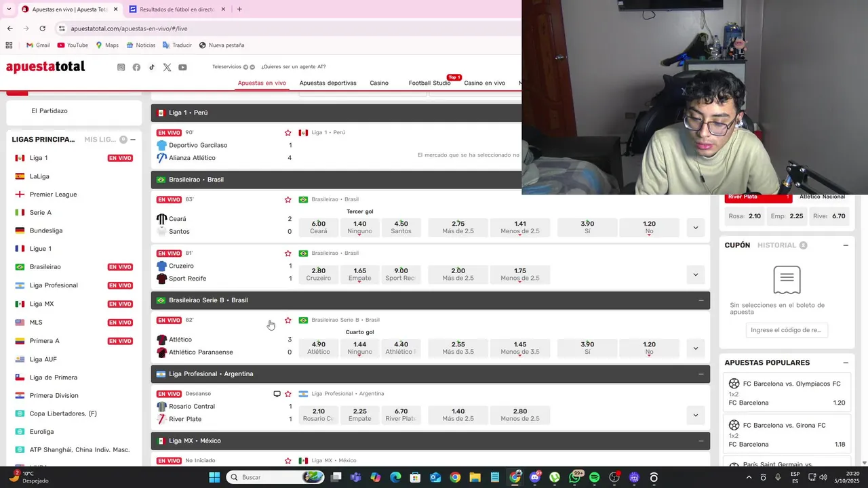Open the Chrome apps grid icon
Screen dimensions: 868x488
click(x=9, y=45)
